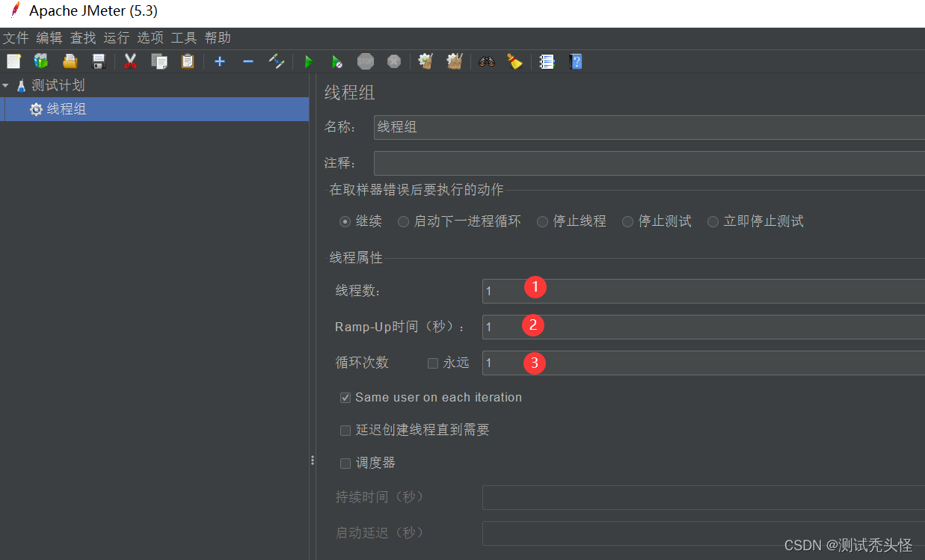Choose the 停止线程 radio button
The width and height of the screenshot is (925, 560).
[x=542, y=221]
